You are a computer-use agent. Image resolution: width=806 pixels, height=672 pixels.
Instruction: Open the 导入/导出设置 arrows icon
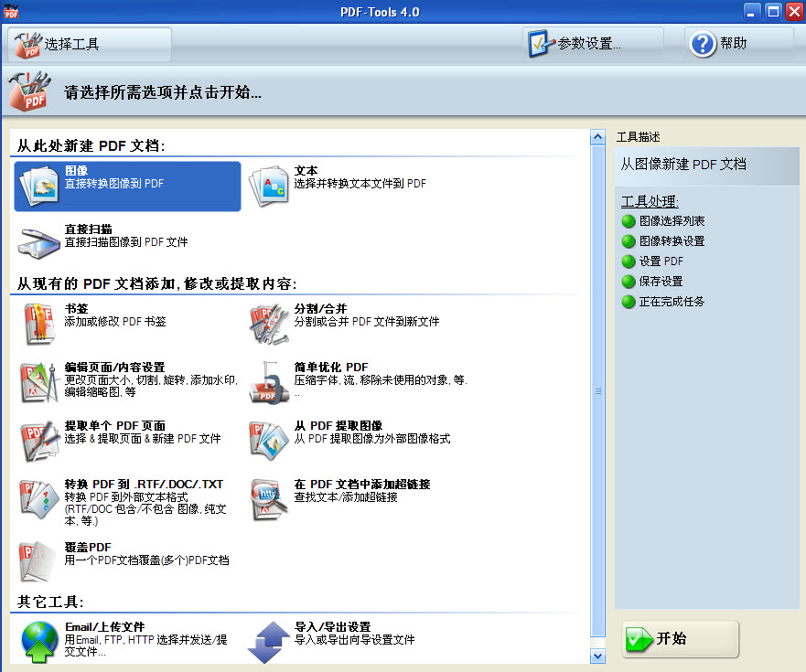point(269,642)
